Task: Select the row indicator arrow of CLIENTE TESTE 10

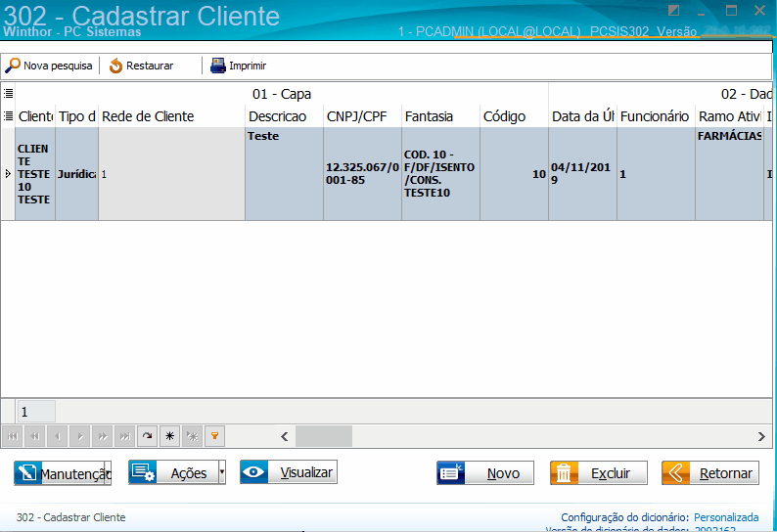Action: 8,174
